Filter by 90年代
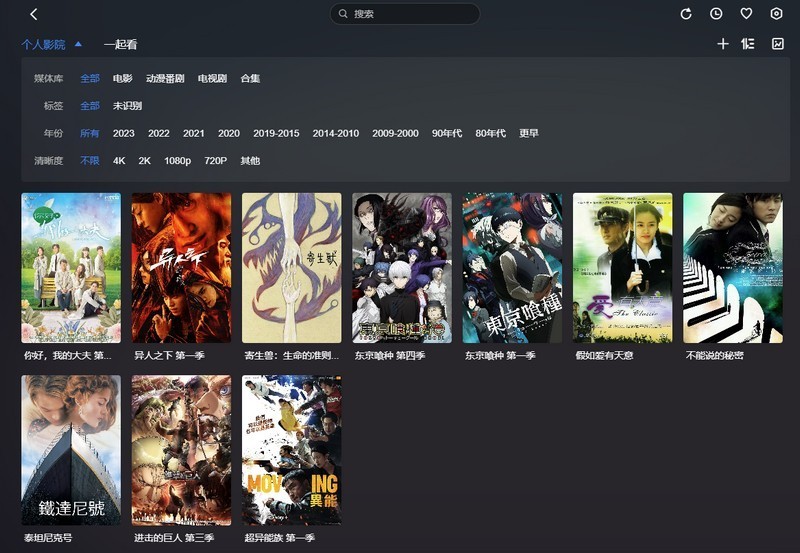This screenshot has width=800, height=553. click(x=447, y=134)
